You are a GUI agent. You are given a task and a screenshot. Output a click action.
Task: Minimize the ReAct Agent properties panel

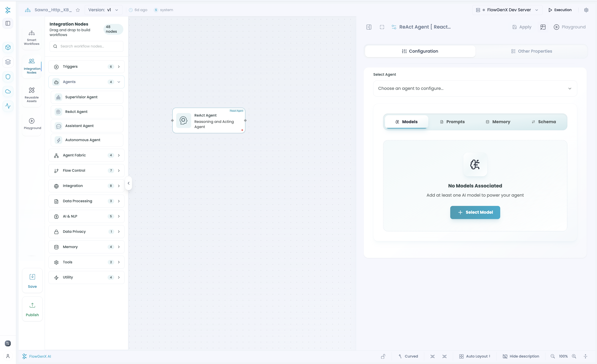click(382, 27)
